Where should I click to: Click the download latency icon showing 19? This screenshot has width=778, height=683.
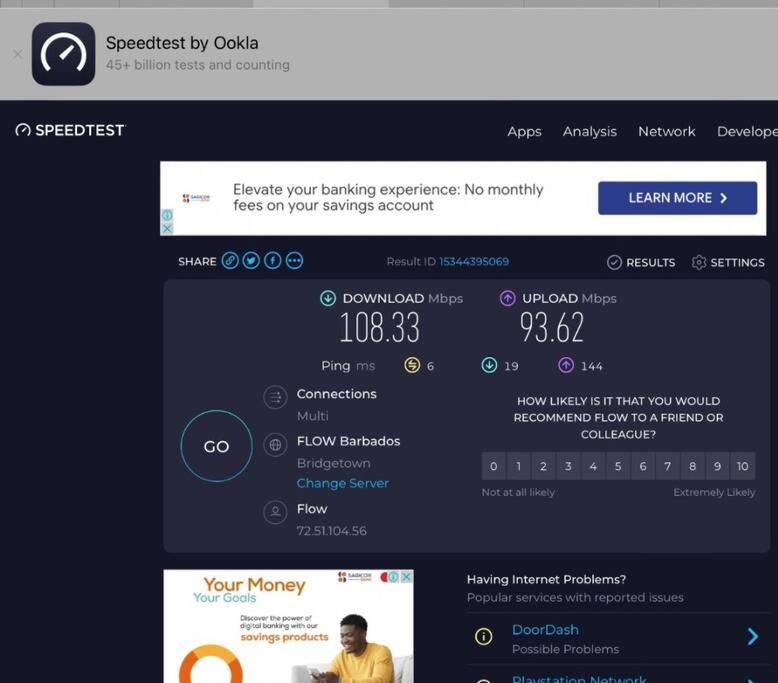pyautogui.click(x=489, y=365)
